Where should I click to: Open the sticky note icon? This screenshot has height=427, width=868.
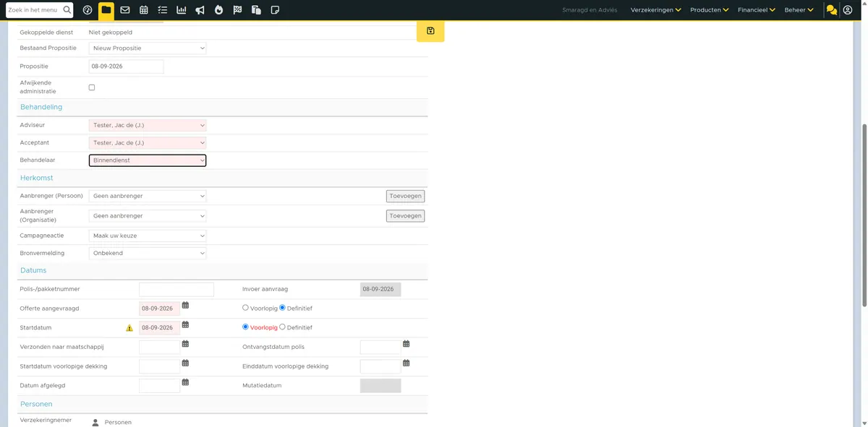click(x=275, y=10)
